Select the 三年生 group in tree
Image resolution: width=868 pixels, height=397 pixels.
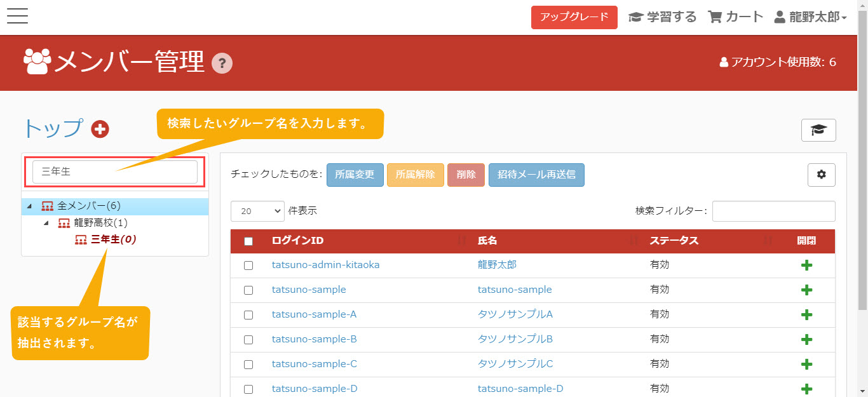point(105,239)
